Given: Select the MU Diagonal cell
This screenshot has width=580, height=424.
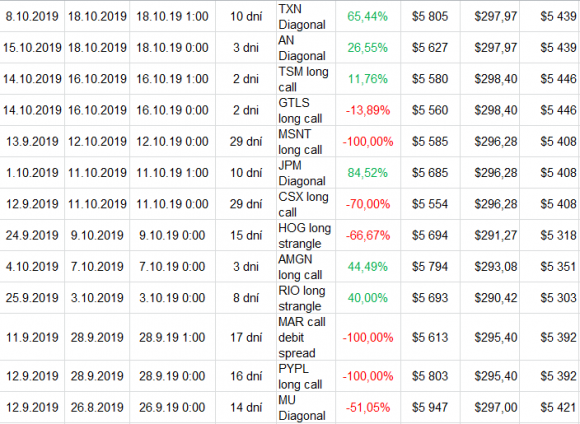Looking at the screenshot, I should pos(306,407).
